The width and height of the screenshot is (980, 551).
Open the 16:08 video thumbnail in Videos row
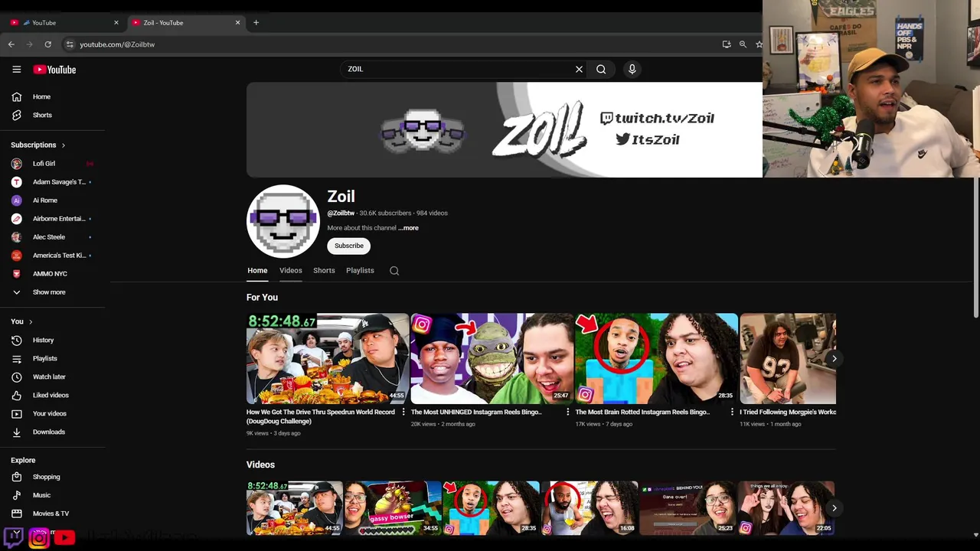589,507
